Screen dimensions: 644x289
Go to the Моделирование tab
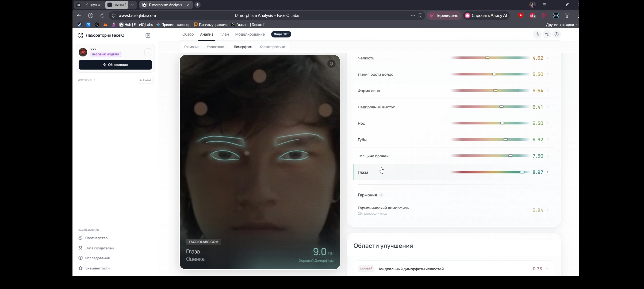pos(250,34)
